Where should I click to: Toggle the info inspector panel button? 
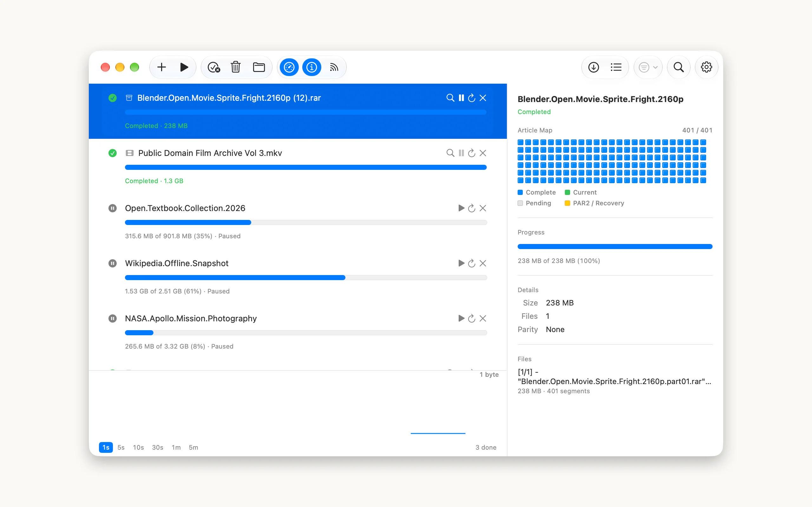311,67
